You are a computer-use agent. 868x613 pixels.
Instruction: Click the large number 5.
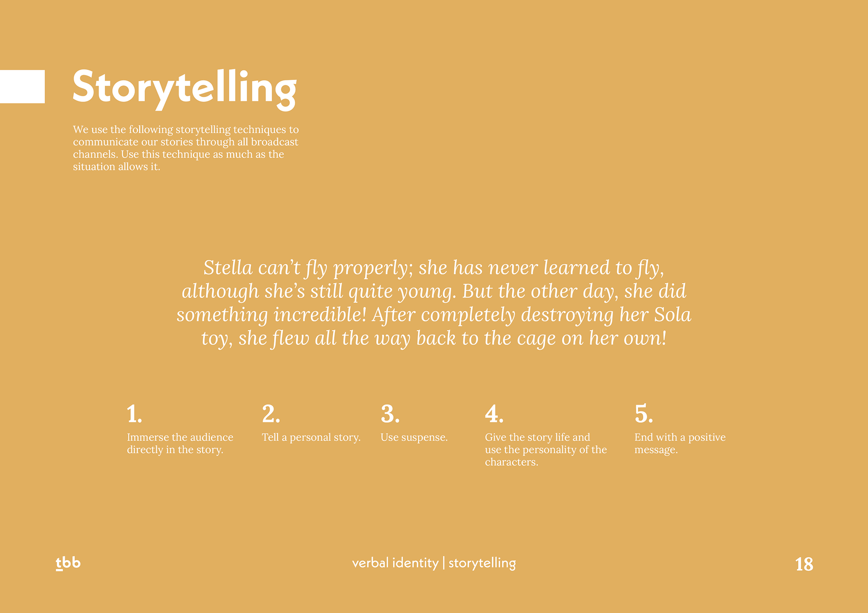coord(644,414)
